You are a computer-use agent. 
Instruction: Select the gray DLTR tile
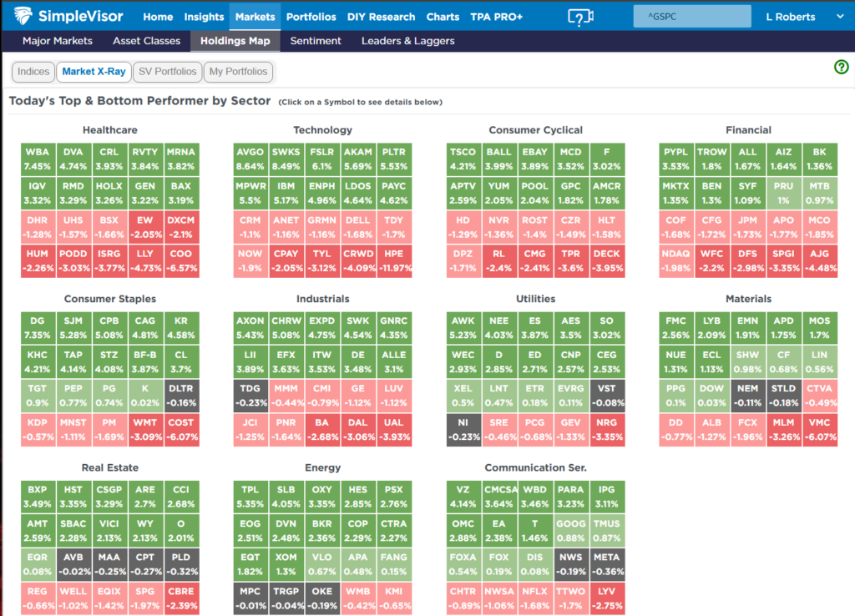click(x=181, y=396)
